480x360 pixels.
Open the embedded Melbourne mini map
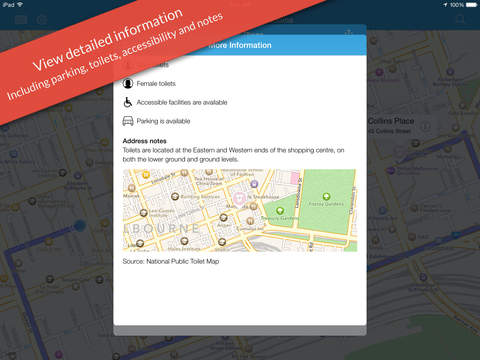[x=240, y=210]
